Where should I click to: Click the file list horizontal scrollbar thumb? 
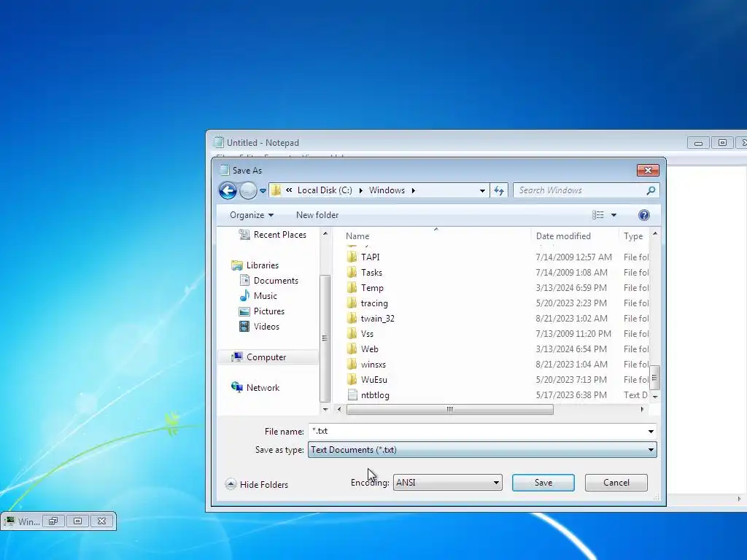449,410
